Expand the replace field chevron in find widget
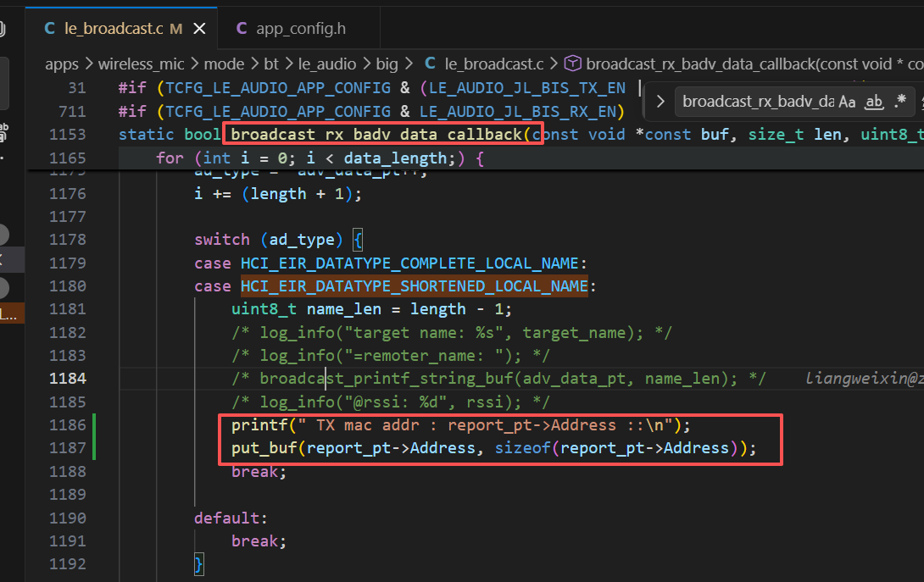The height and width of the screenshot is (582, 924). pos(660,102)
